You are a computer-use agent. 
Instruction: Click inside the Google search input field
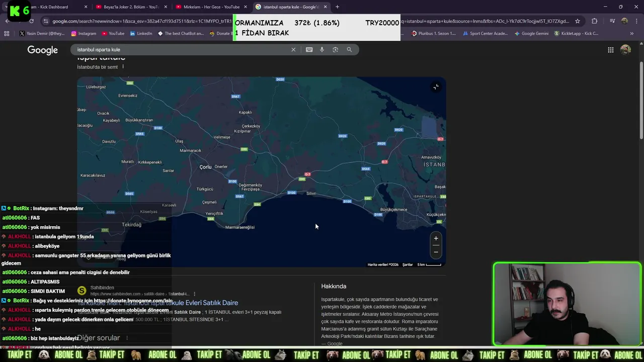click(x=181, y=50)
